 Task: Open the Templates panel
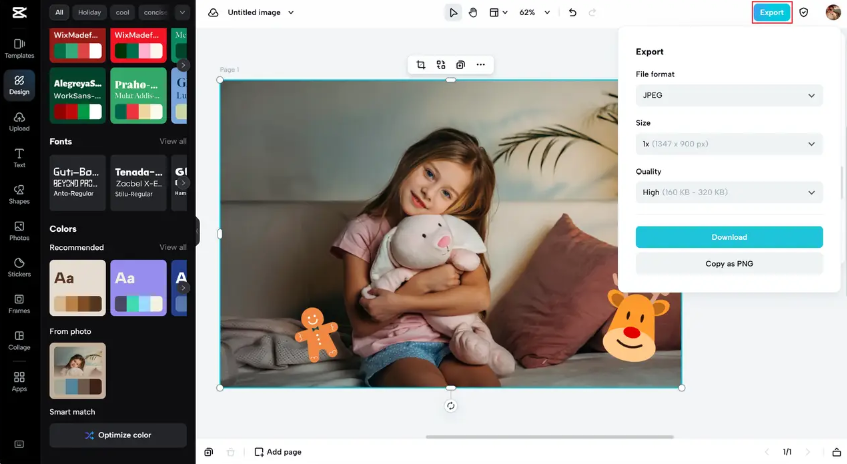19,49
